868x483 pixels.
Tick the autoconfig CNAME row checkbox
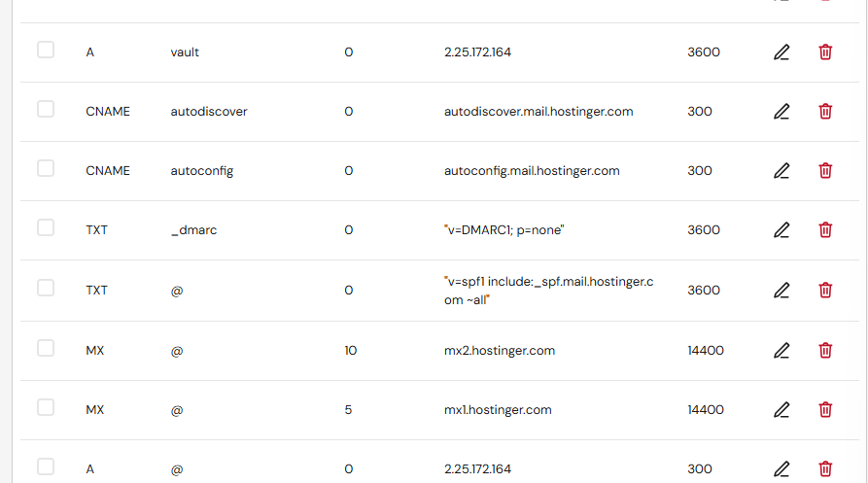coord(46,168)
